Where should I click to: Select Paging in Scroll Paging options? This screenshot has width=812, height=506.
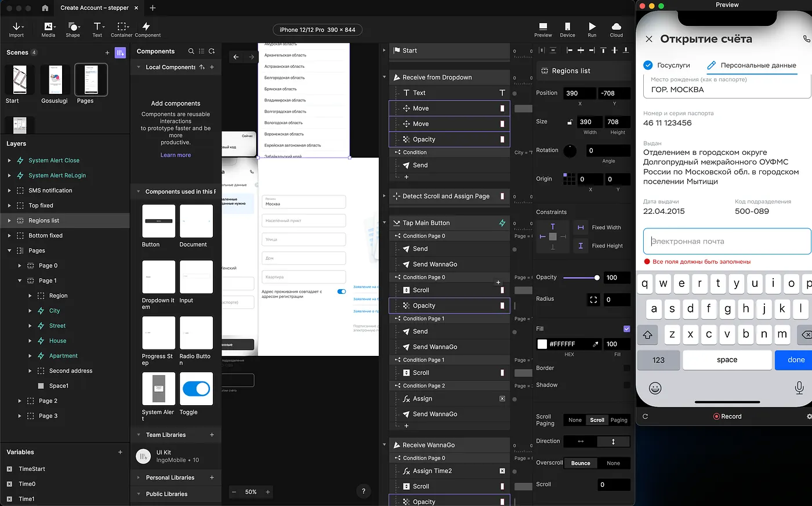pyautogui.click(x=619, y=420)
